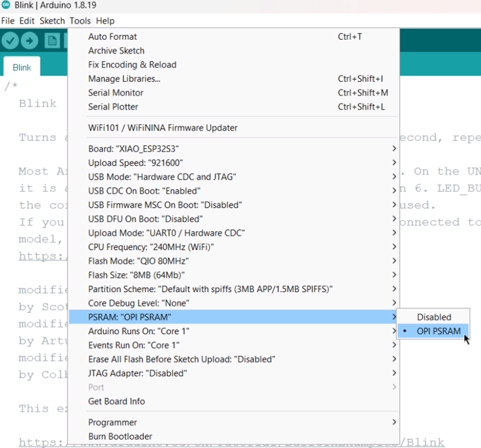Click Get Board Info
Screen dimensions: 481x448
tap(116, 401)
